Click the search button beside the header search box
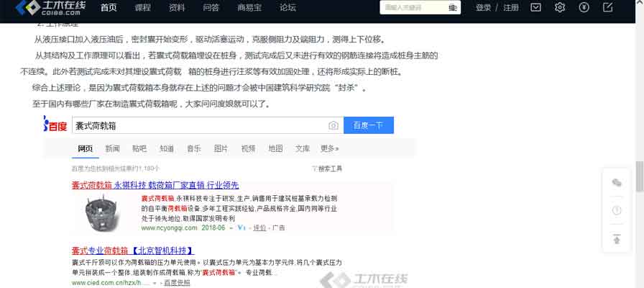 click(453, 8)
